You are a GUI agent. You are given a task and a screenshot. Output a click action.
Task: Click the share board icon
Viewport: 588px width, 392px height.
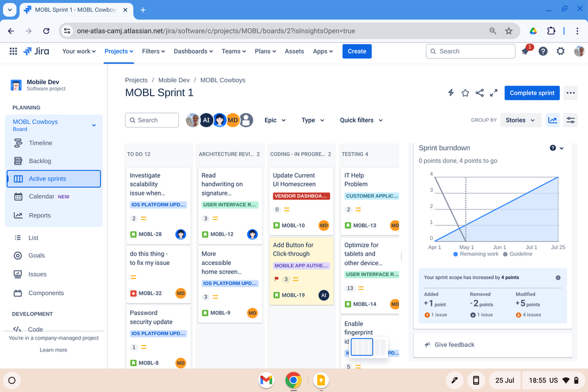click(479, 92)
